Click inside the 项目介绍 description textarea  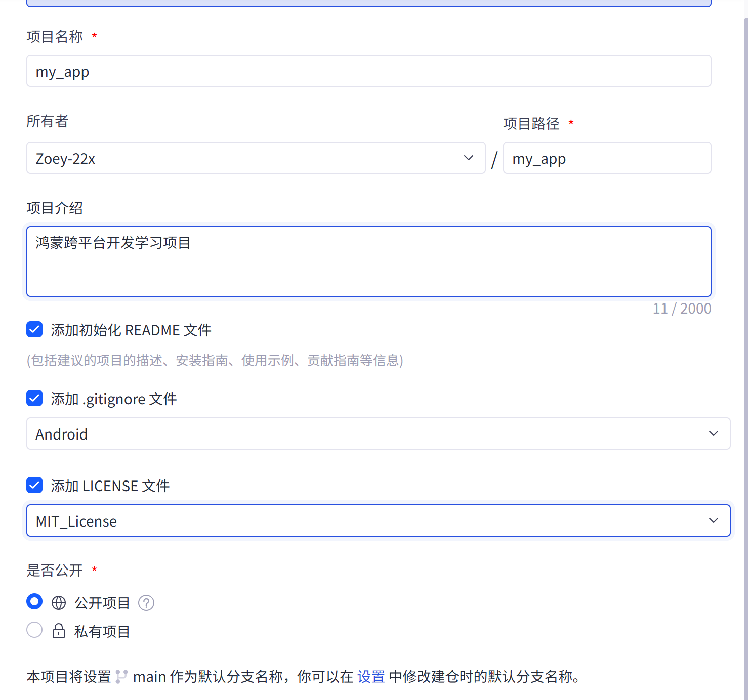[x=368, y=261]
